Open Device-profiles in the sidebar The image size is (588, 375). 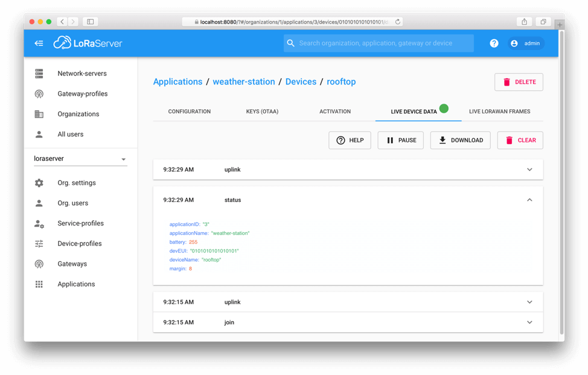[x=81, y=244]
